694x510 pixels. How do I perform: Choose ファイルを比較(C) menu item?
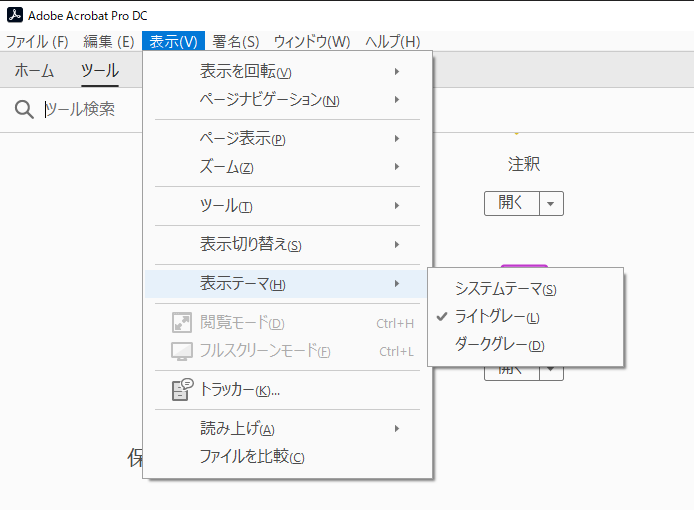click(x=287, y=456)
